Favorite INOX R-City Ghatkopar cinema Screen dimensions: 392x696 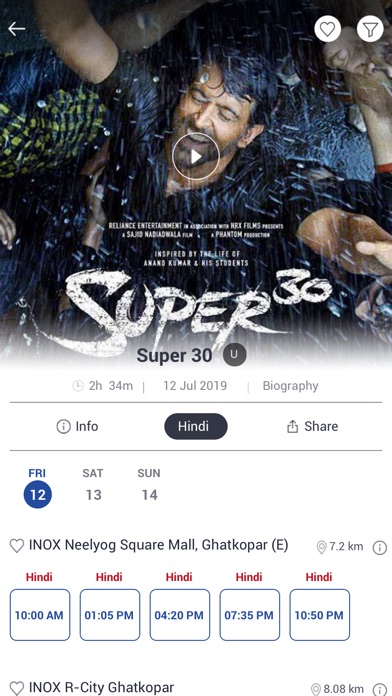[17, 688]
